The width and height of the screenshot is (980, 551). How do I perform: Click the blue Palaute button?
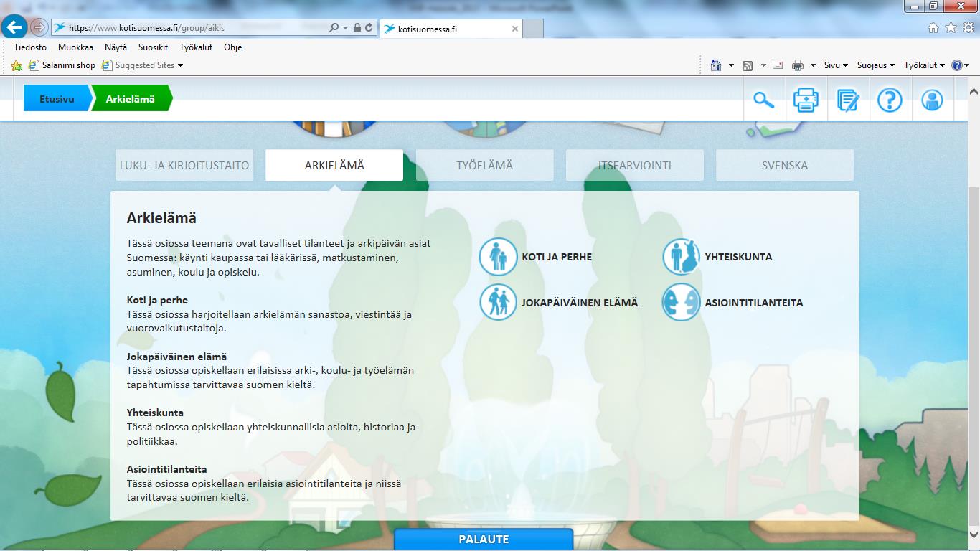484,540
